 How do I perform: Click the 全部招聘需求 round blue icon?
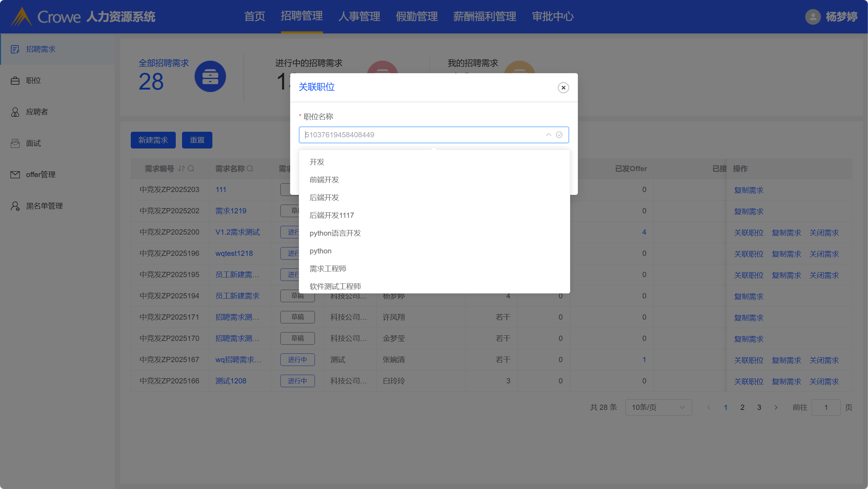tap(210, 76)
